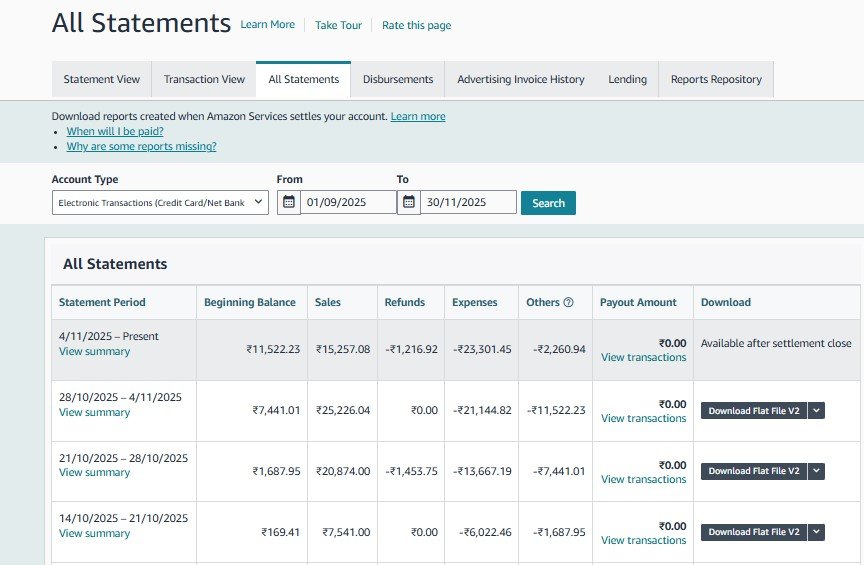Click the Sales column header
Image resolution: width=864 pixels, height=565 pixels.
(328, 302)
